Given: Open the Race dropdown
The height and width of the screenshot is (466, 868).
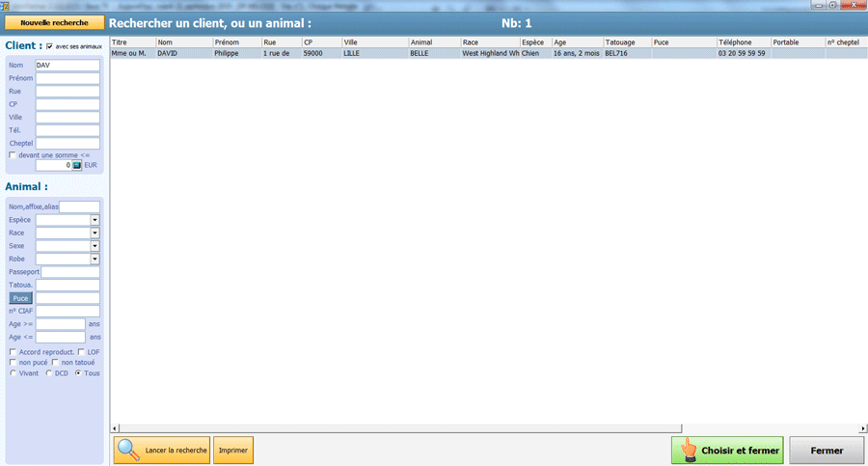Looking at the screenshot, I should pyautogui.click(x=95, y=233).
